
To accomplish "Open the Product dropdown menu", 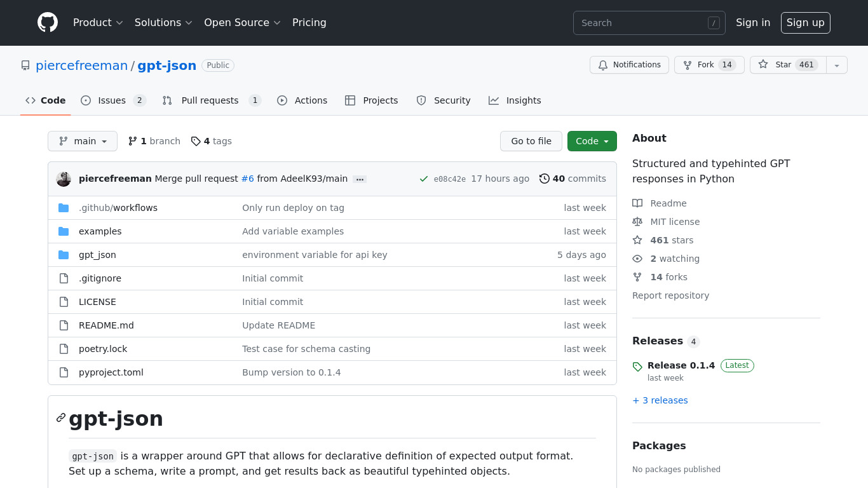I will coord(98,22).
